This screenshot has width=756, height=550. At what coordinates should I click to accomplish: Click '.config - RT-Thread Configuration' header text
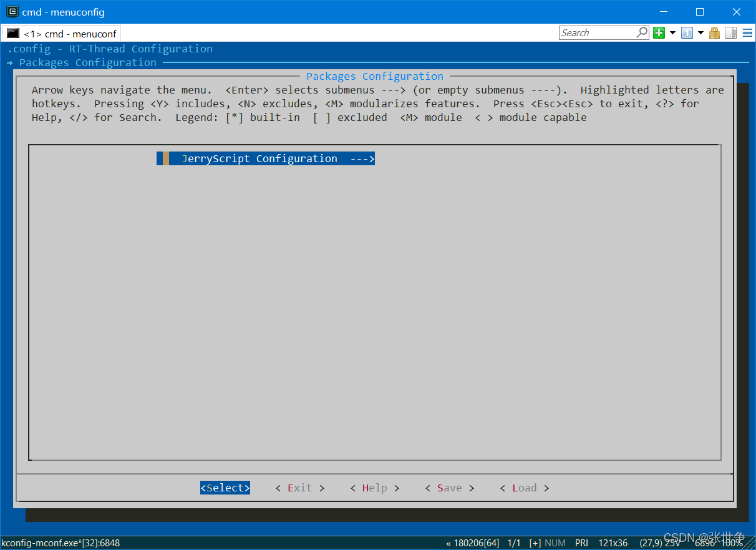pyautogui.click(x=110, y=49)
